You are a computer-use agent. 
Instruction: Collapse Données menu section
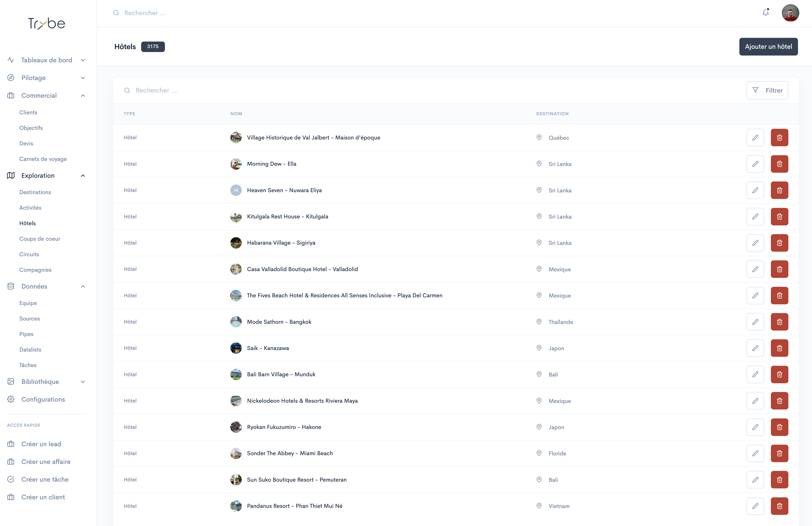click(46, 286)
